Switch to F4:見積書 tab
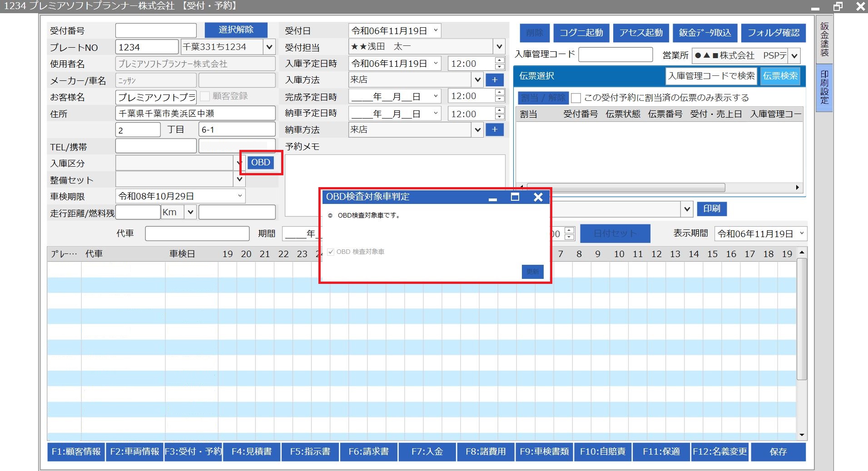This screenshot has height=471, width=868. 252,451
